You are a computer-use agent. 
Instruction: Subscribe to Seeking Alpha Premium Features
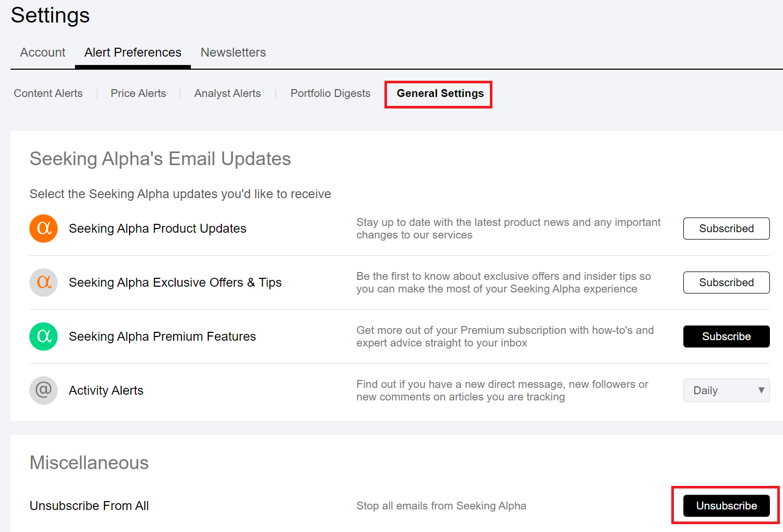(726, 336)
